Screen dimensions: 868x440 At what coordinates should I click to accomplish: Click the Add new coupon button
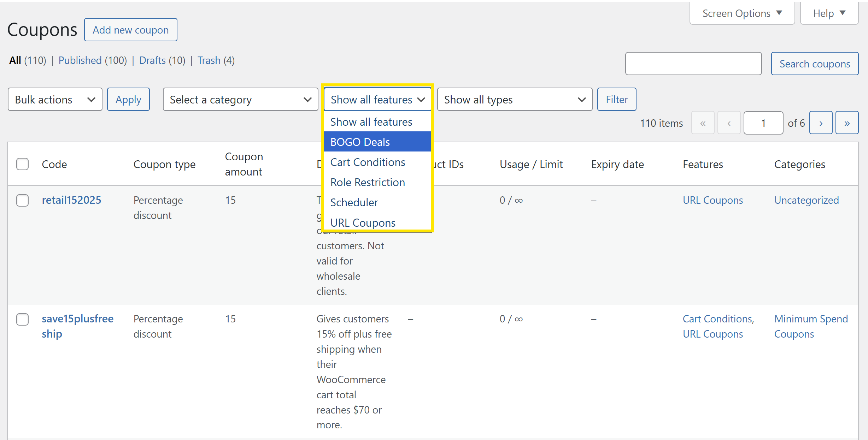tap(131, 30)
